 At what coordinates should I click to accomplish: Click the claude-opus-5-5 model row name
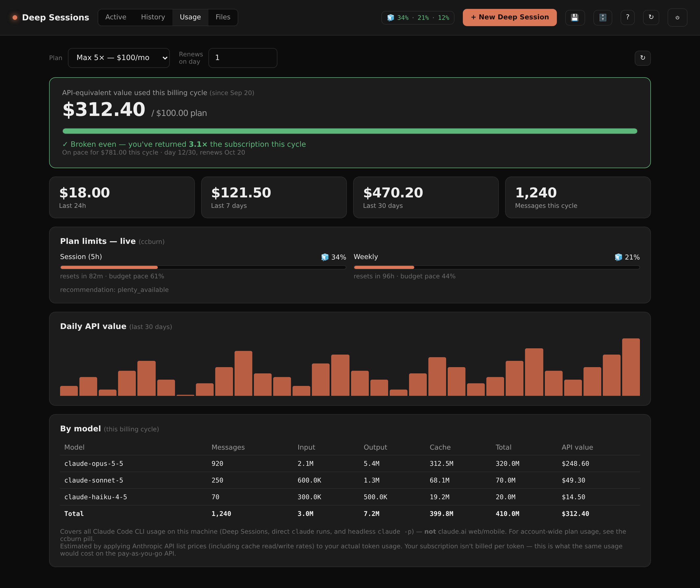(94, 463)
